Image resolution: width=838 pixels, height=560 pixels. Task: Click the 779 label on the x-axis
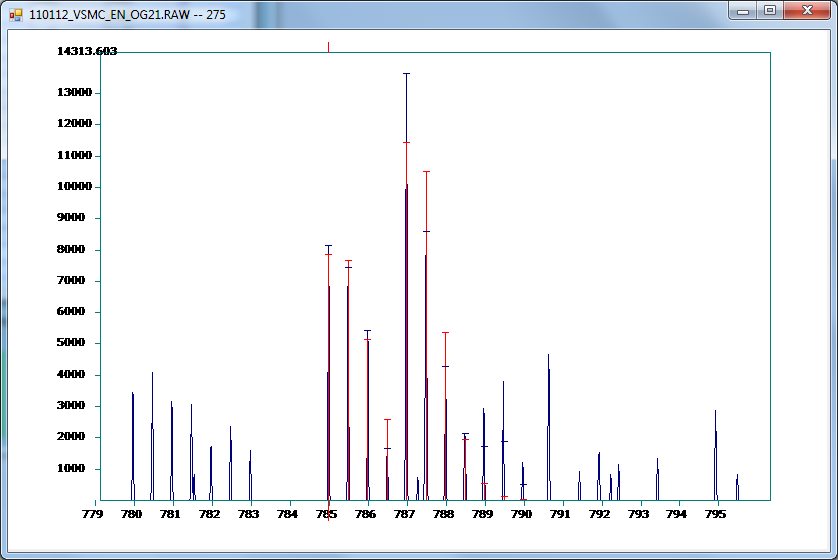pyautogui.click(x=92, y=514)
